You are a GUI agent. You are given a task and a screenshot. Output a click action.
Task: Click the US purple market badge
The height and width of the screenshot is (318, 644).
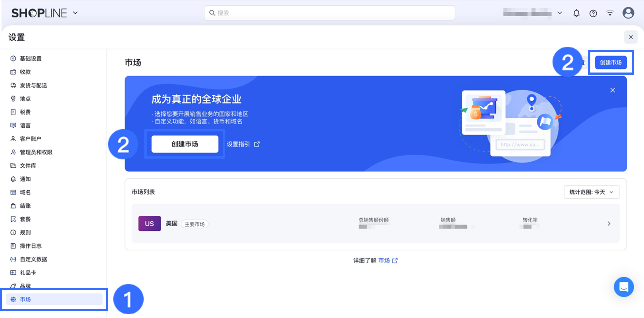click(150, 224)
